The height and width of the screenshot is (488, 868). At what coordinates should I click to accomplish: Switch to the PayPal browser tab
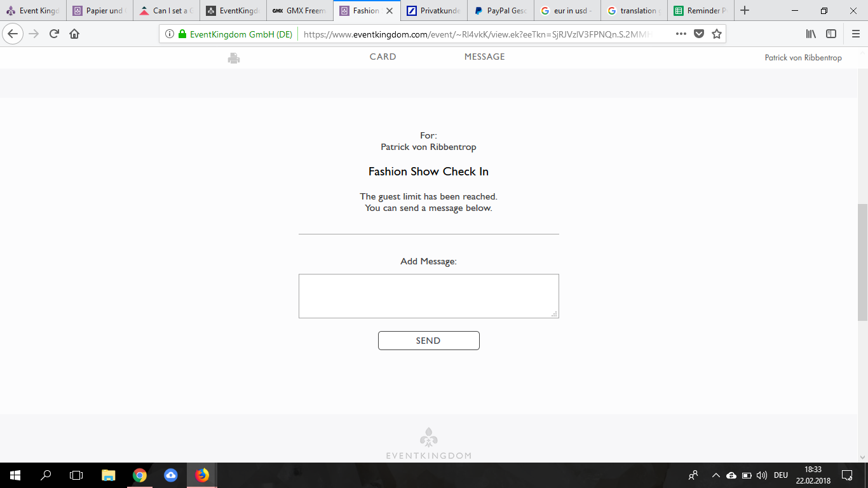point(500,11)
